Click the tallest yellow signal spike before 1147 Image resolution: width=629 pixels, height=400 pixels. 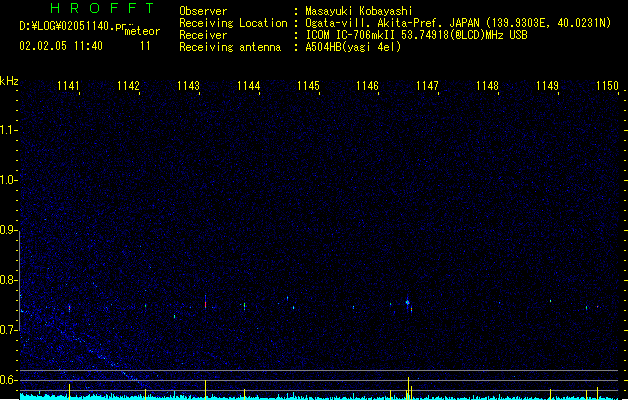pyautogui.click(x=408, y=388)
